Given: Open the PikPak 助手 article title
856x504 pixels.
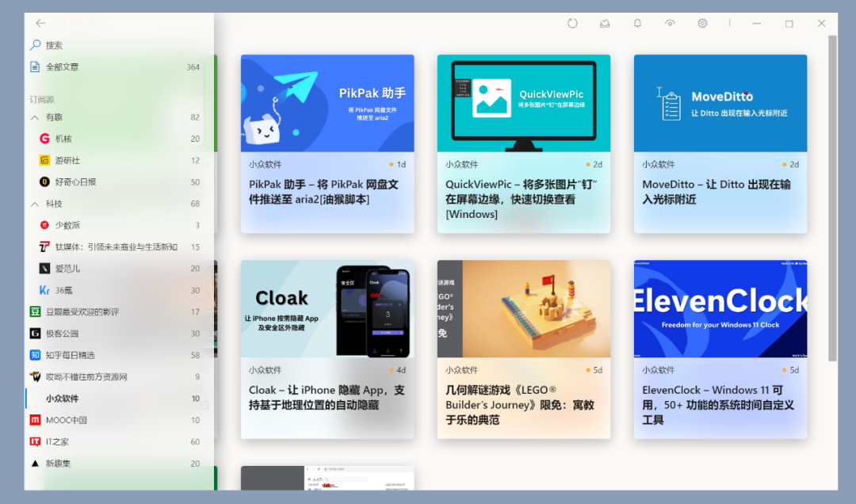Looking at the screenshot, I should pos(323,192).
